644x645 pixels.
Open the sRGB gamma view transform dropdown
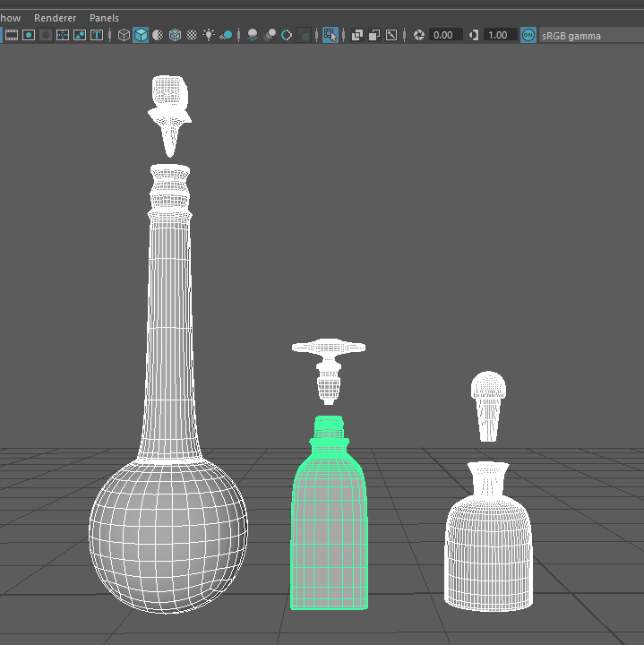(x=571, y=35)
